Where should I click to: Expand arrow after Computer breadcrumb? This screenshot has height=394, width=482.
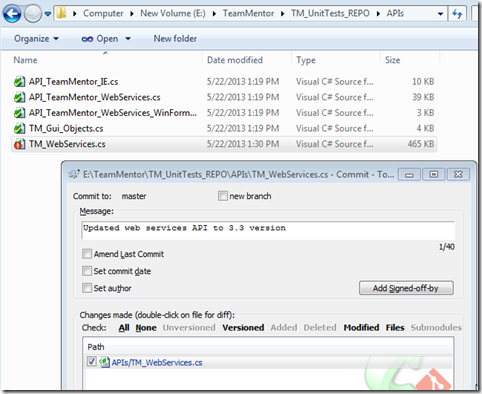point(132,14)
